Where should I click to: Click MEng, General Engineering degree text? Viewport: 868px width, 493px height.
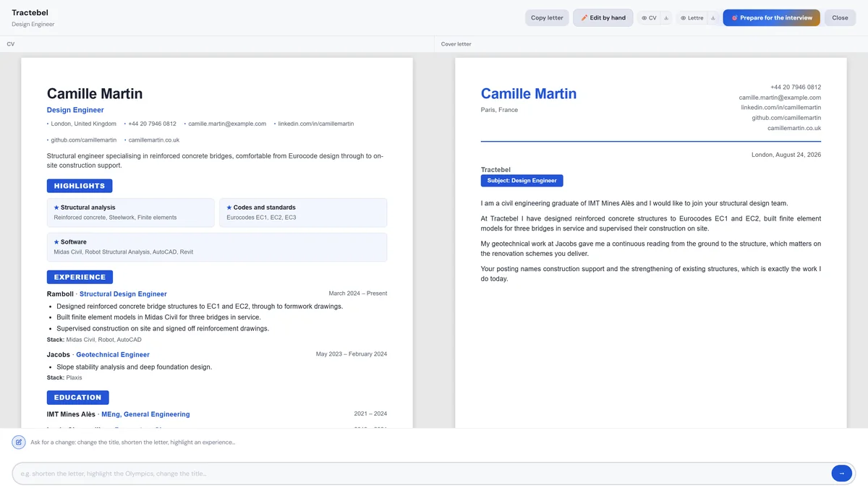145,415
